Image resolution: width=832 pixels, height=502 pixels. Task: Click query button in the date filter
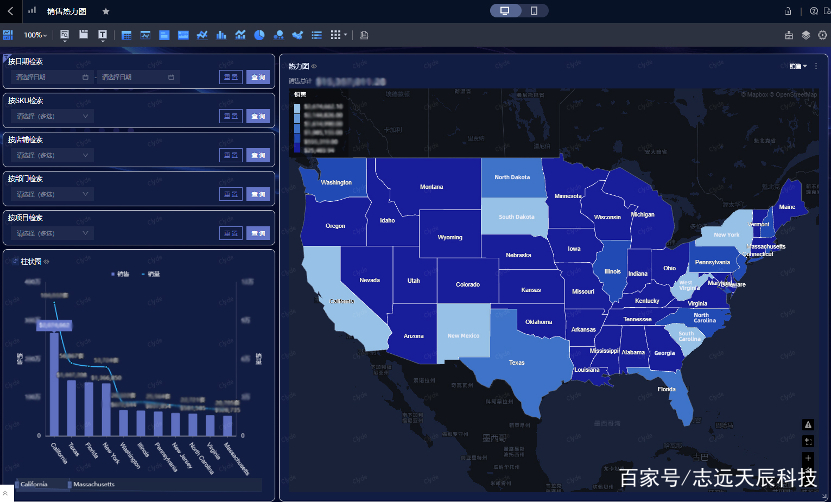click(x=258, y=77)
